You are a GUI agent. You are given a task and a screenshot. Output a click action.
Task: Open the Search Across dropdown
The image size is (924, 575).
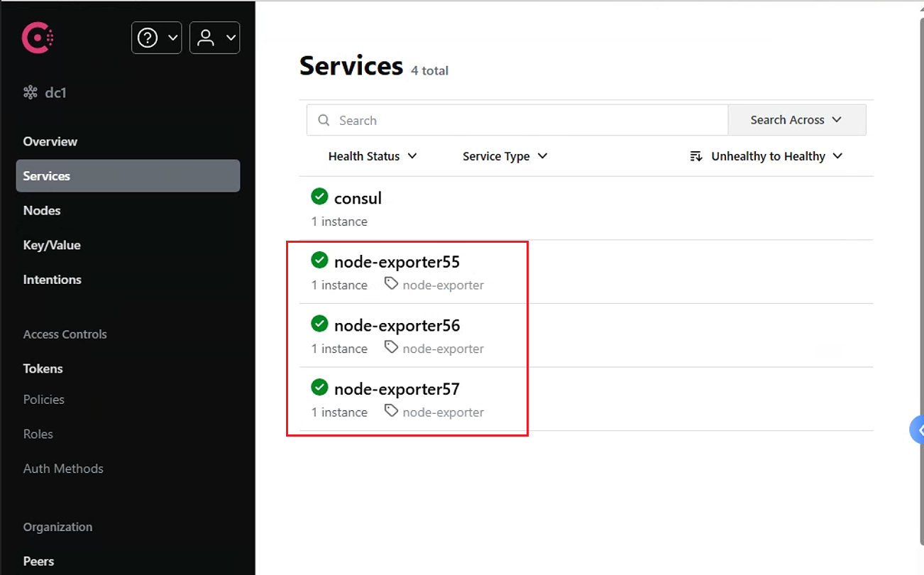tap(797, 120)
